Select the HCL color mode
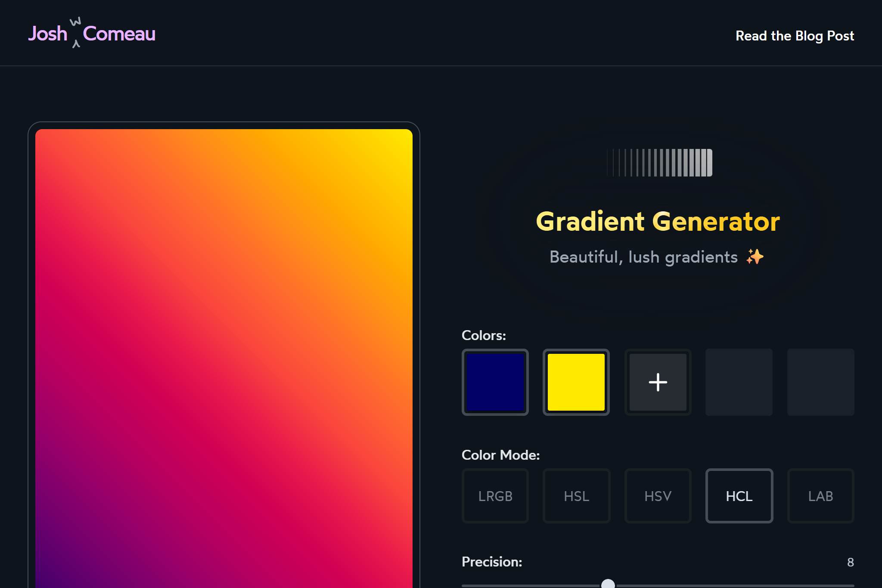Viewport: 882px width, 588px height. click(x=739, y=496)
